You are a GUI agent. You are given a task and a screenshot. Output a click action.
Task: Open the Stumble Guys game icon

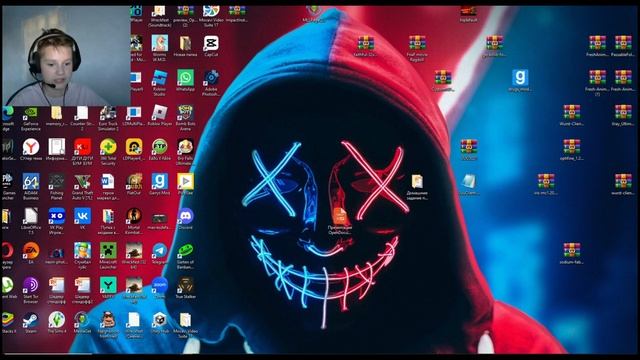pos(82,251)
